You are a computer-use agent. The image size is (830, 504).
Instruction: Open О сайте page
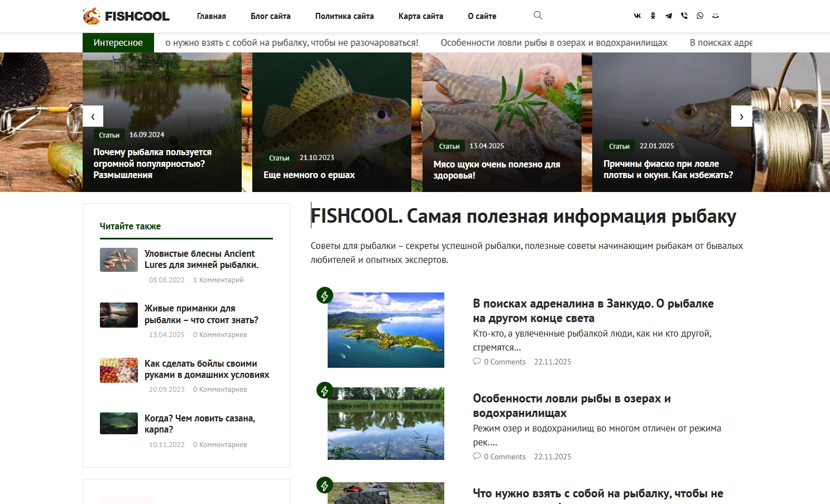tap(482, 16)
